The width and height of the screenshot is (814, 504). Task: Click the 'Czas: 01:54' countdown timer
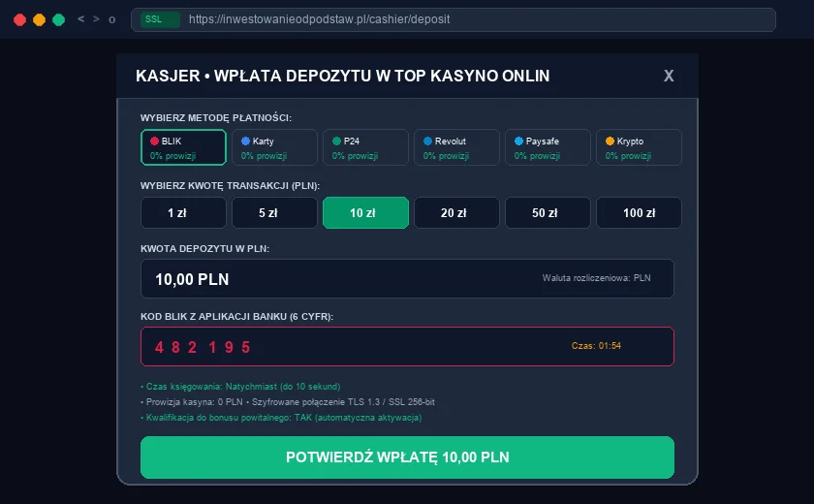[596, 346]
